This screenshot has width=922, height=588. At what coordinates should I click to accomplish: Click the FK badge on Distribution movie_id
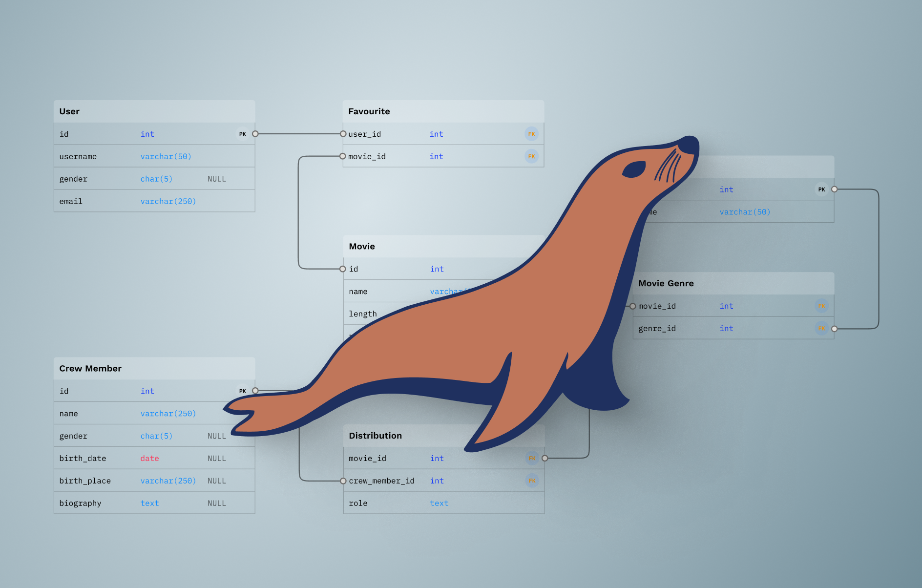point(532,458)
